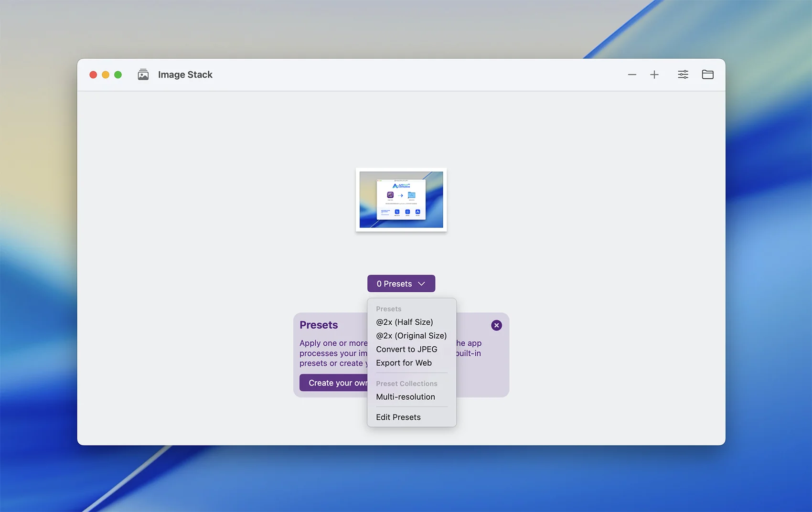The image size is (812, 512).
Task: Choose the @2x (Half Size) preset
Action: coord(404,322)
